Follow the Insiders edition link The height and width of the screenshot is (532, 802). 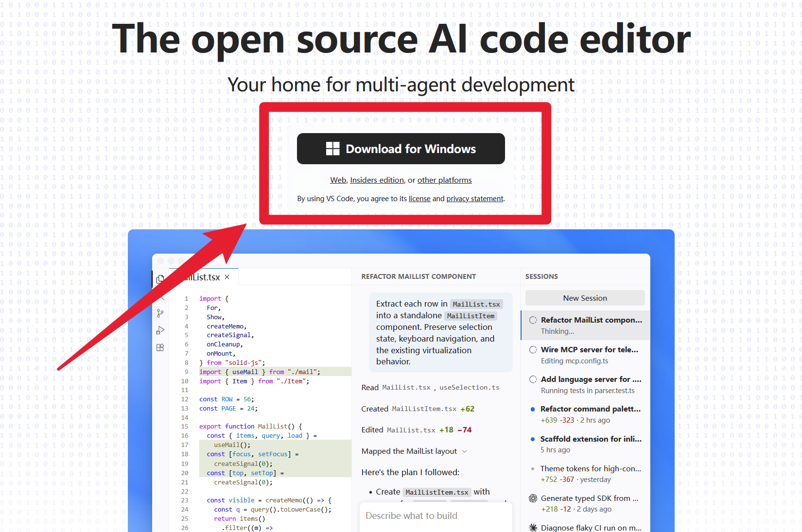pos(377,180)
